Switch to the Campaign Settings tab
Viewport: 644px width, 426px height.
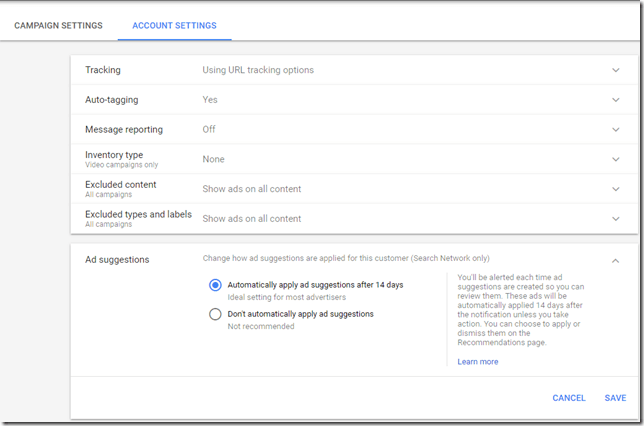tap(58, 25)
